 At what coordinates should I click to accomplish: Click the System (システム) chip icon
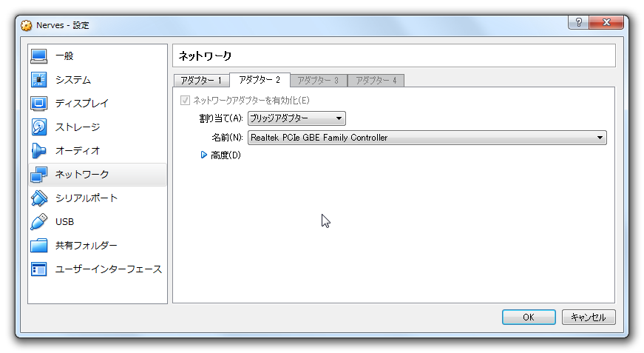pyautogui.click(x=39, y=80)
